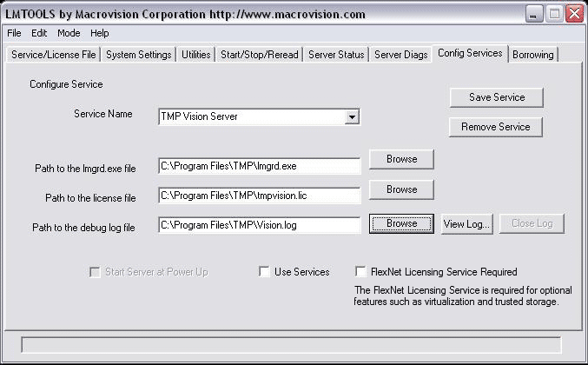Viewport: 588px width, 365px height.
Task: Browse for the lmgrd.exe file
Action: click(401, 159)
